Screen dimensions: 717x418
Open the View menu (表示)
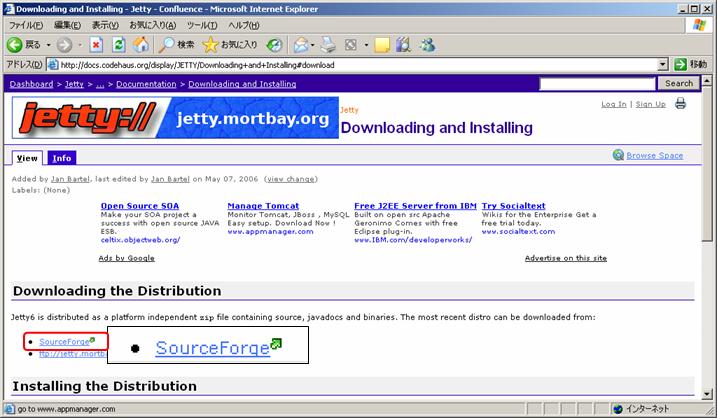(x=105, y=25)
